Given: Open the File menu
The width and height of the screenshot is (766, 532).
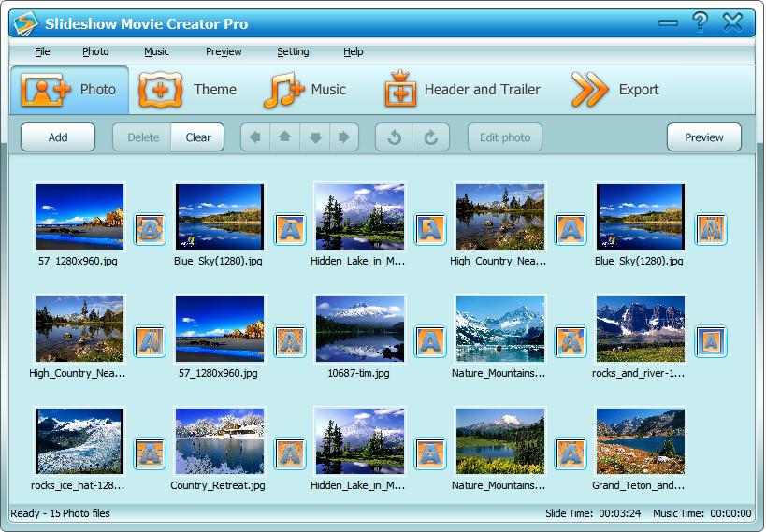Looking at the screenshot, I should pos(42,51).
